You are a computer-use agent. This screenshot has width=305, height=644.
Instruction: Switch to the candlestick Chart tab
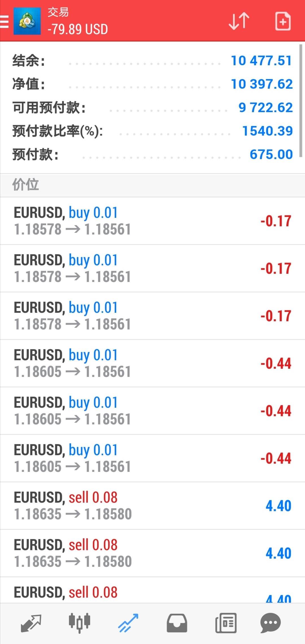pyautogui.click(x=79, y=623)
